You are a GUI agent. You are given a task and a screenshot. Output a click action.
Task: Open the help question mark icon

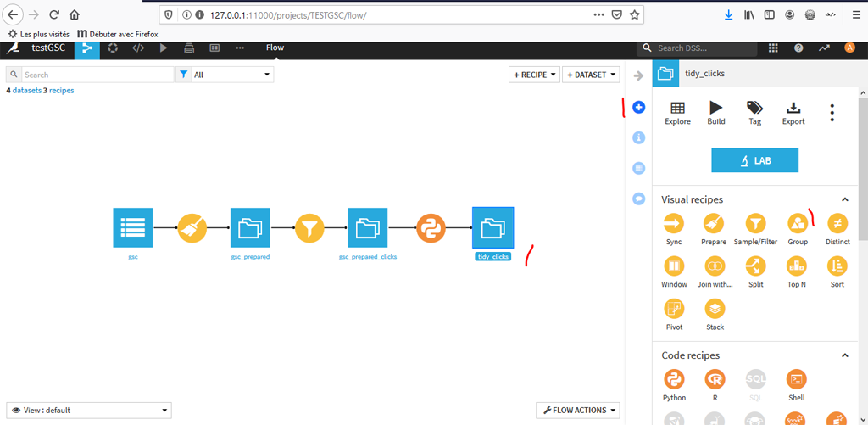pos(798,48)
